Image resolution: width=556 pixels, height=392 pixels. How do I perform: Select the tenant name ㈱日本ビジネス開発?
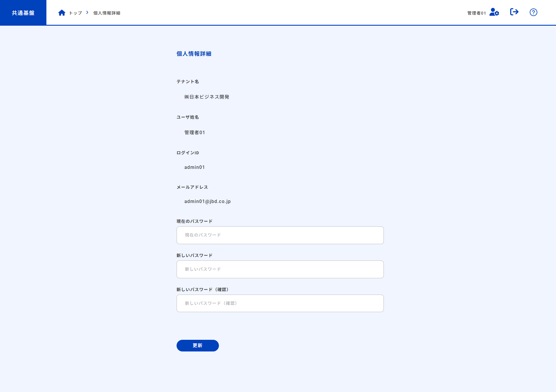point(207,97)
